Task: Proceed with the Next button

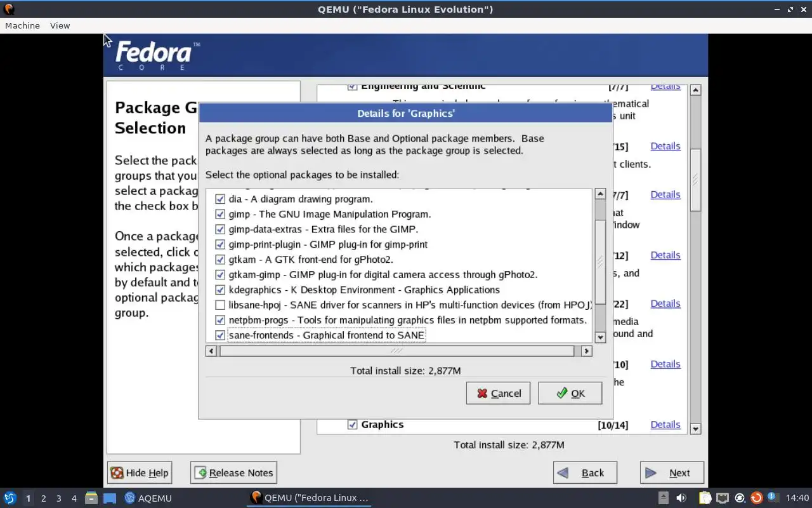Action: (672, 472)
